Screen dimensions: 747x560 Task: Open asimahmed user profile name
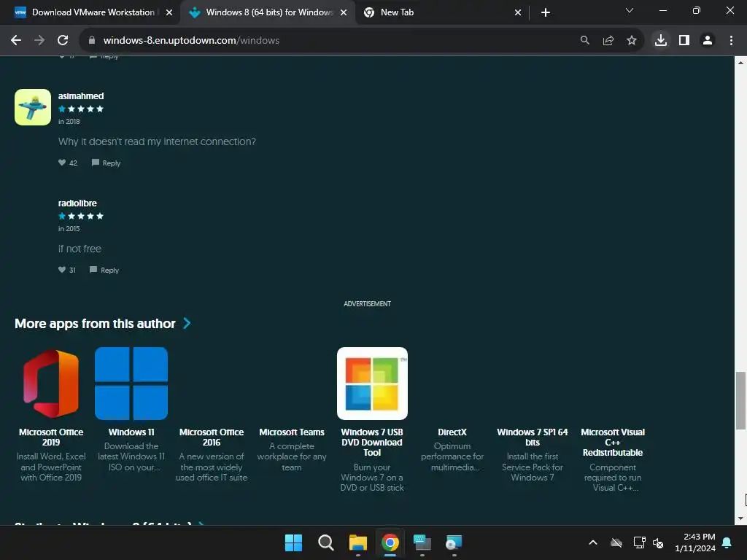(81, 96)
